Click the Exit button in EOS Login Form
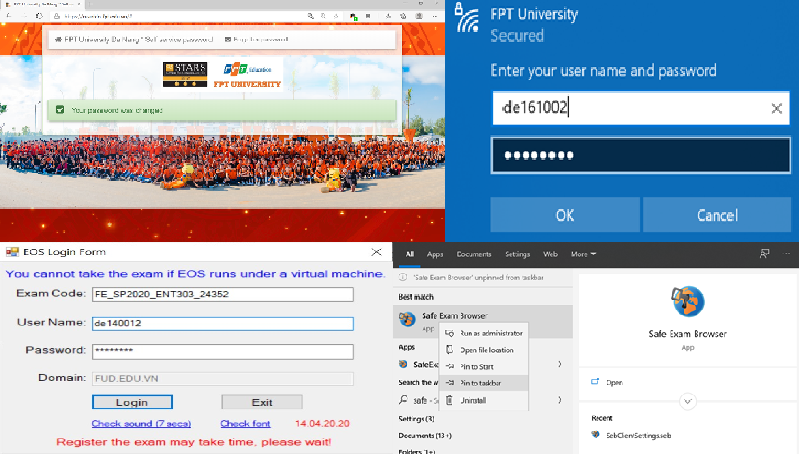The width and height of the screenshot is (799, 458). (x=262, y=402)
